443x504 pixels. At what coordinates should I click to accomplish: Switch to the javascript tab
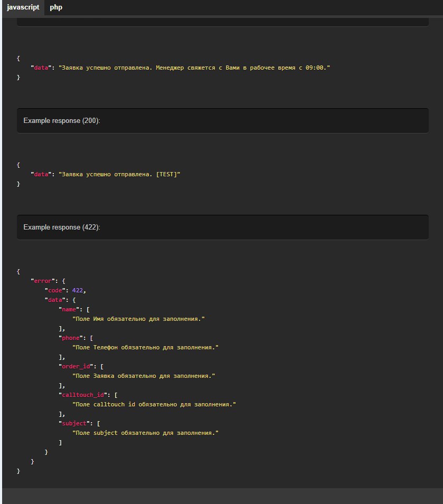click(x=23, y=7)
